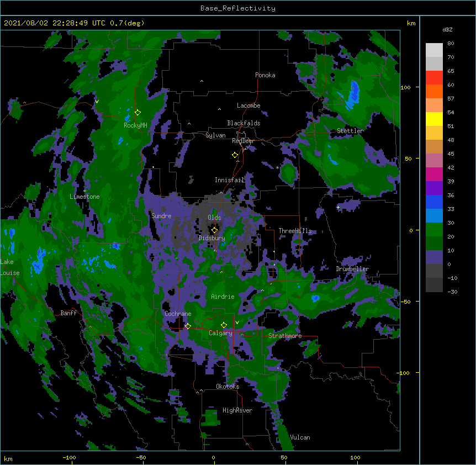Click the Sundre town label
476x465 pixels.
pos(161,216)
